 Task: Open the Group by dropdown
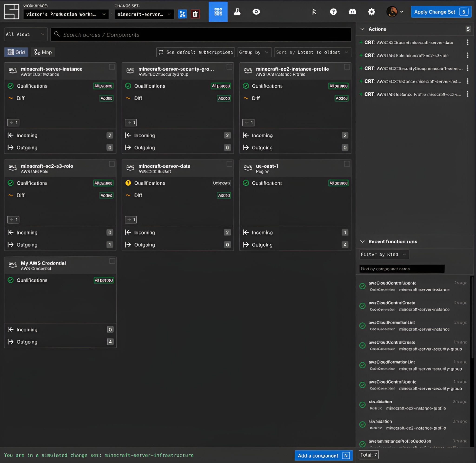254,52
